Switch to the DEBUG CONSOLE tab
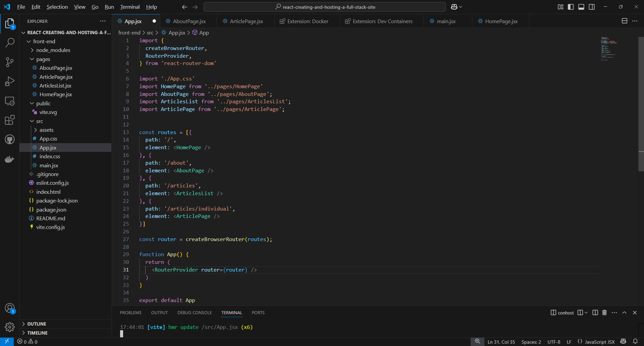The image size is (644, 346). click(195, 312)
